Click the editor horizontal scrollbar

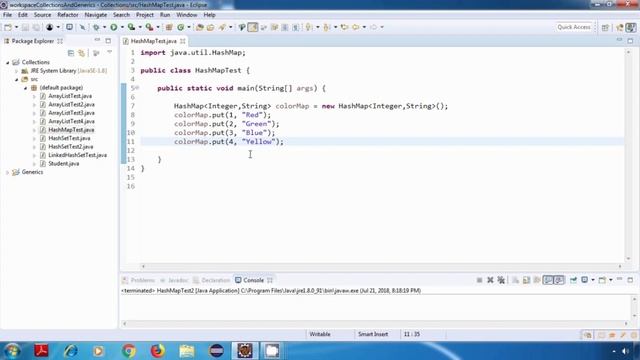pos(381,266)
